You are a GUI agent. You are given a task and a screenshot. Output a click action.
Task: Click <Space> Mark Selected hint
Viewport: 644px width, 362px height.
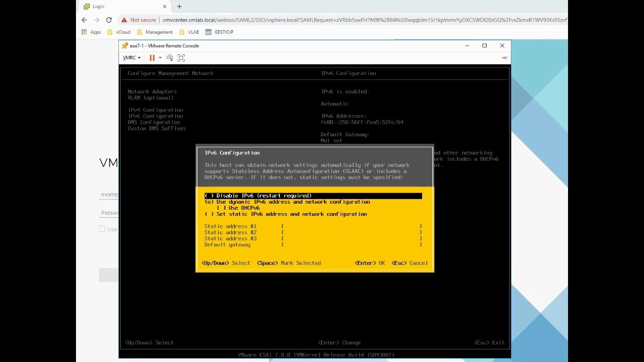tap(289, 263)
